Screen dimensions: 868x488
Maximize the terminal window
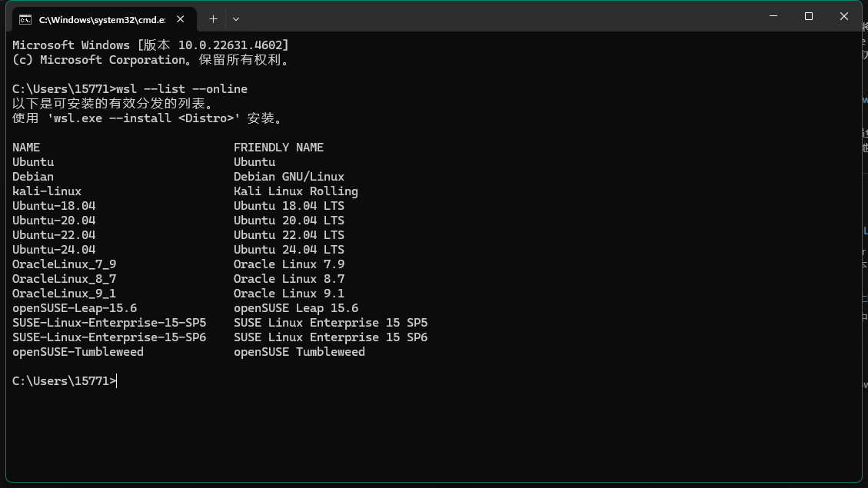[x=808, y=16]
